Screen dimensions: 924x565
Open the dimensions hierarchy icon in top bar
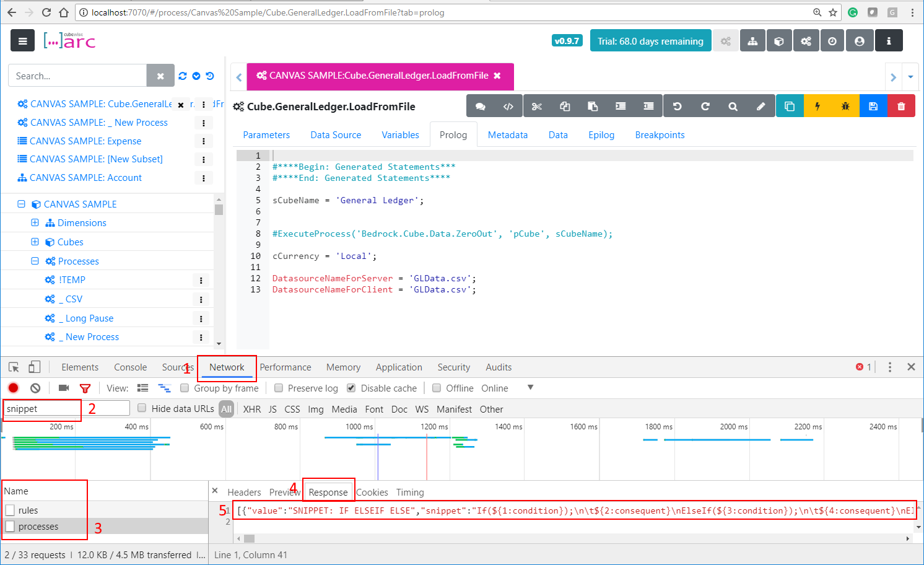click(752, 41)
